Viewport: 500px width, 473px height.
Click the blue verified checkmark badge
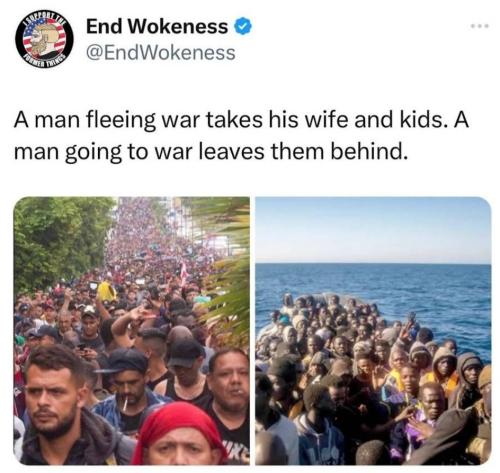click(243, 27)
